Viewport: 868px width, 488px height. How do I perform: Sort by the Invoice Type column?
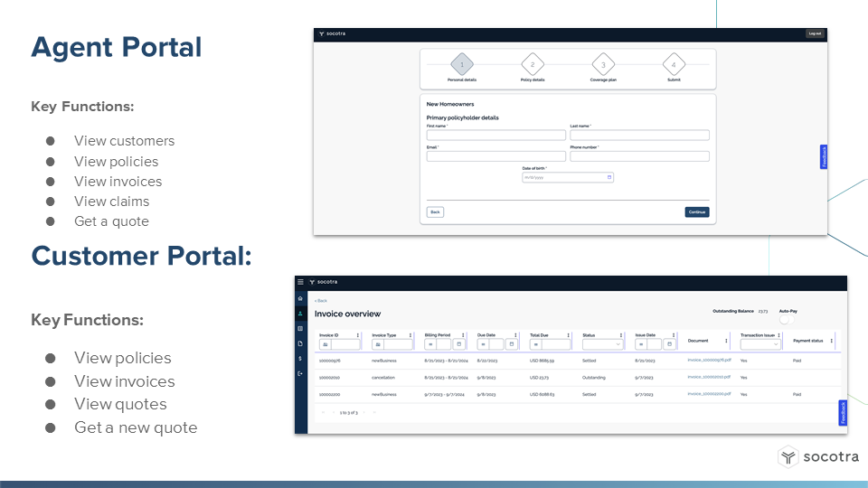tap(410, 335)
